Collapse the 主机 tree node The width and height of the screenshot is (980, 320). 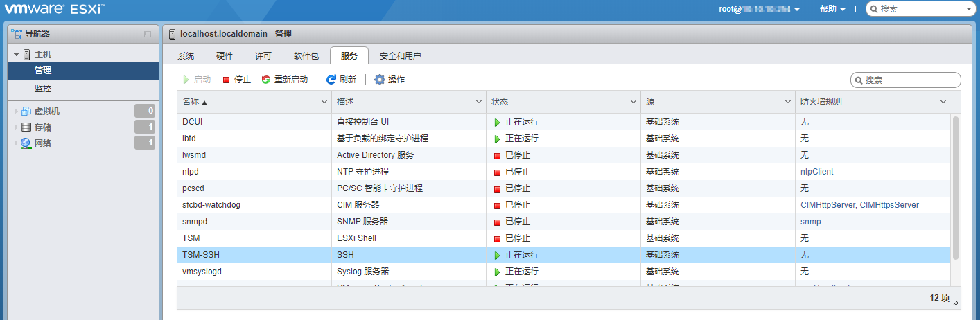tap(16, 54)
